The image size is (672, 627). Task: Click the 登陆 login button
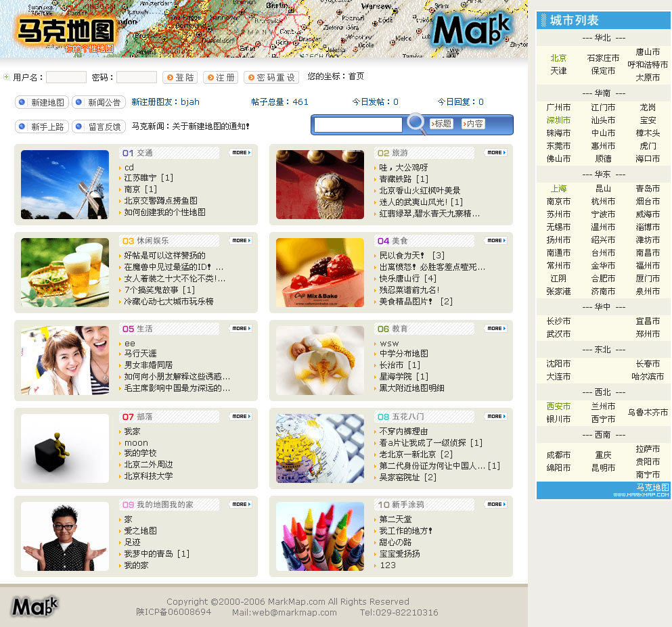click(x=180, y=78)
